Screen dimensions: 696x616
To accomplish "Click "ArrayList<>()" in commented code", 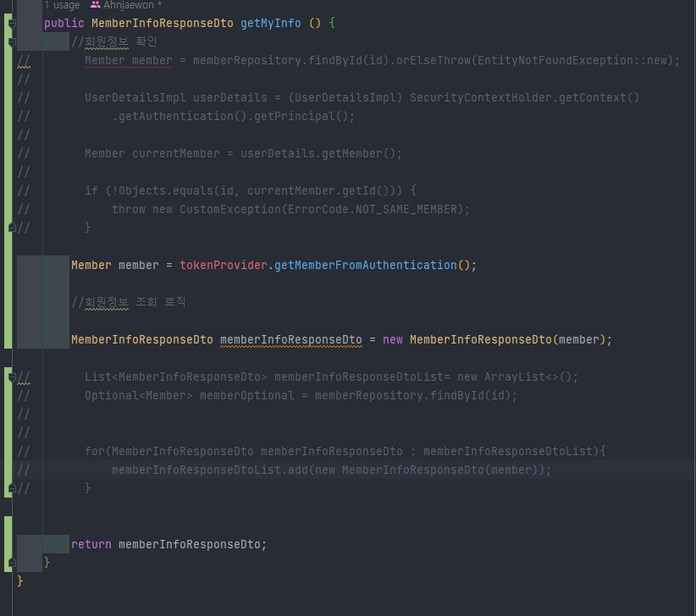I will (528, 377).
